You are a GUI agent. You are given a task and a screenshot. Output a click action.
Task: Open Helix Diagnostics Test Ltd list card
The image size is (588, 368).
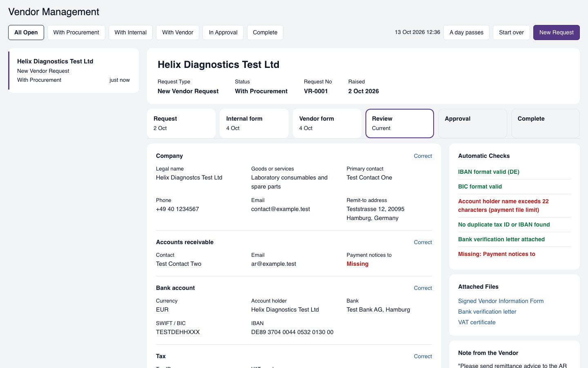(73, 70)
